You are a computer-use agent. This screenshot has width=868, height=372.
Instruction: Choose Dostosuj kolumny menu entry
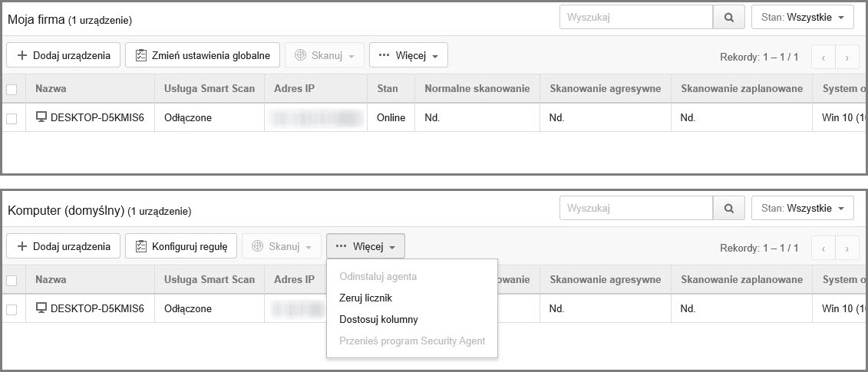click(x=378, y=319)
